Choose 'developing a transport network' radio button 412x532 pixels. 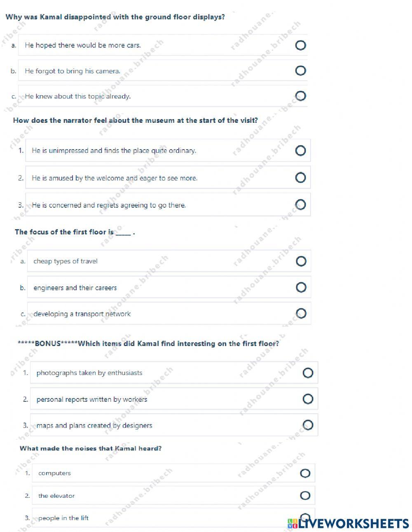[x=301, y=313]
